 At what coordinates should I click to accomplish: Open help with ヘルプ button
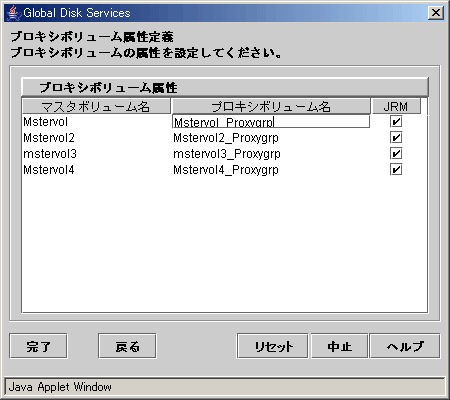point(405,346)
